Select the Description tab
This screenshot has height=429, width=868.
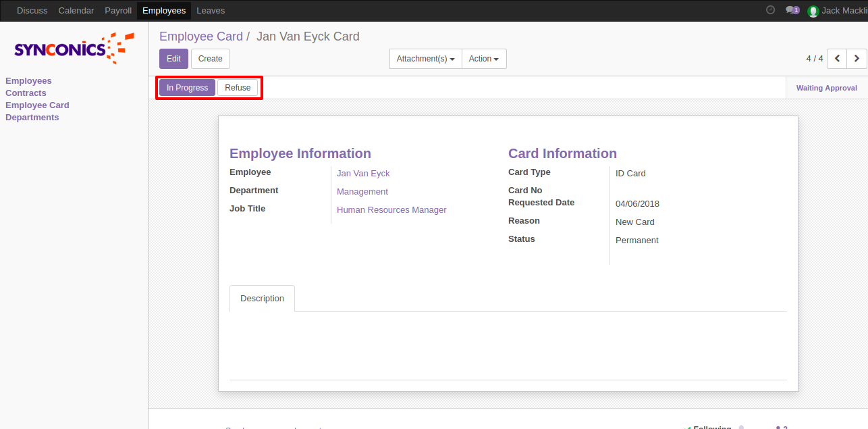262,298
